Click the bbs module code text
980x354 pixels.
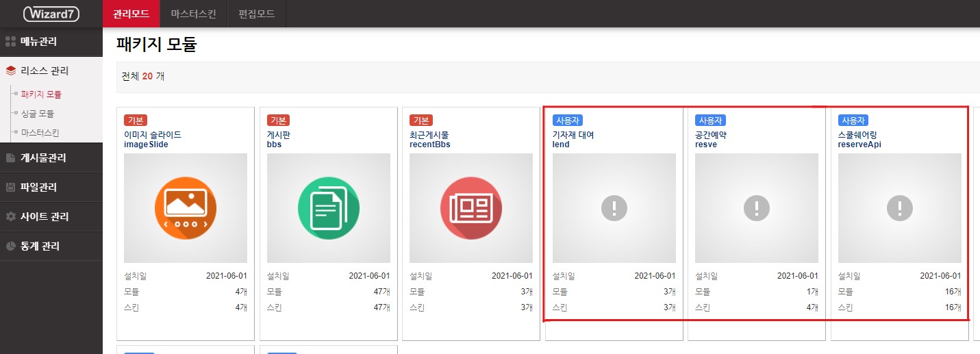(x=274, y=144)
